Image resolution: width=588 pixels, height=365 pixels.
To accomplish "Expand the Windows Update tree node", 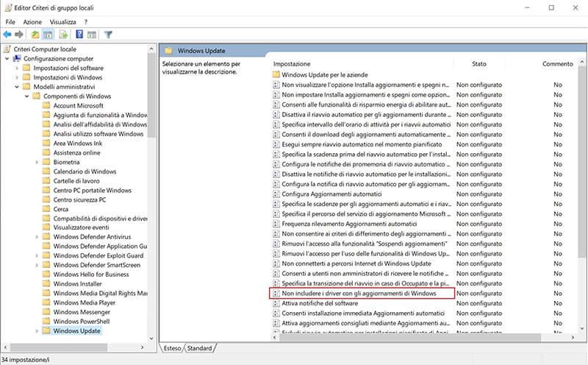I will click(x=36, y=331).
